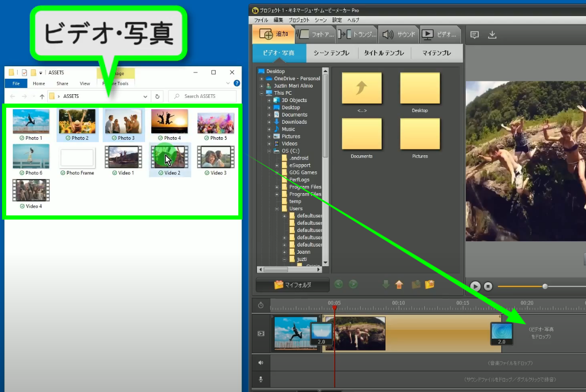Click the timeline stopwatch icon
Image resolution: width=586 pixels, height=392 pixels.
point(261,305)
